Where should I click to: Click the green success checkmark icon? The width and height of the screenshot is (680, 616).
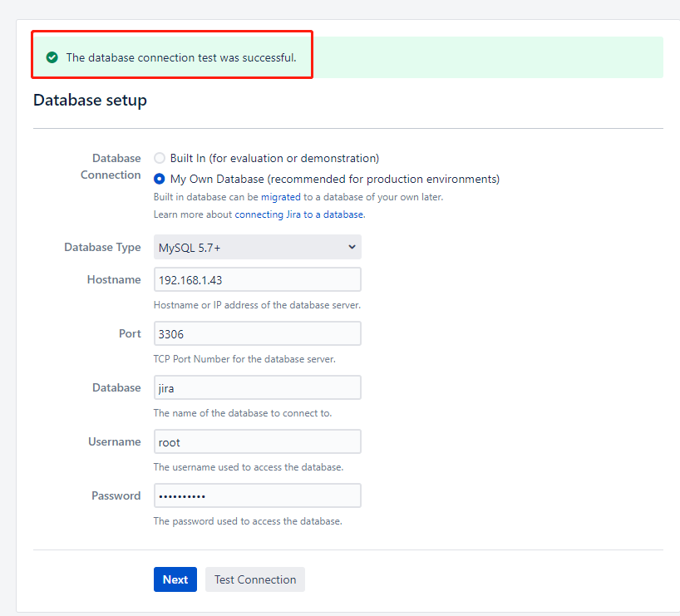coord(52,57)
